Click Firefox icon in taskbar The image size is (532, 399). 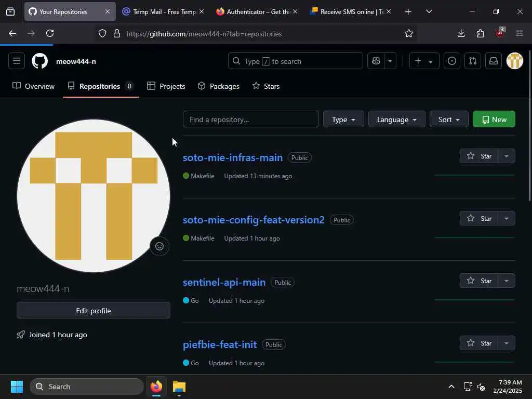tap(156, 387)
